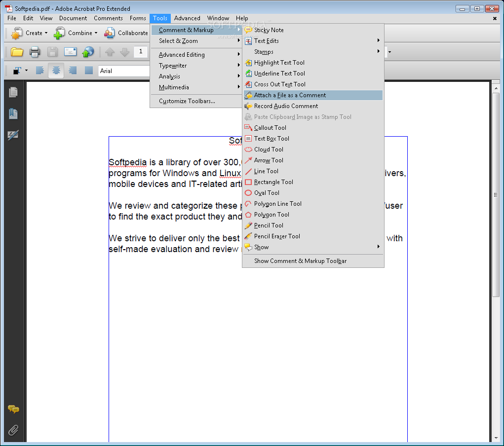Click the Print toolbar icon
Screen dimensions: 504x446
click(x=35, y=52)
